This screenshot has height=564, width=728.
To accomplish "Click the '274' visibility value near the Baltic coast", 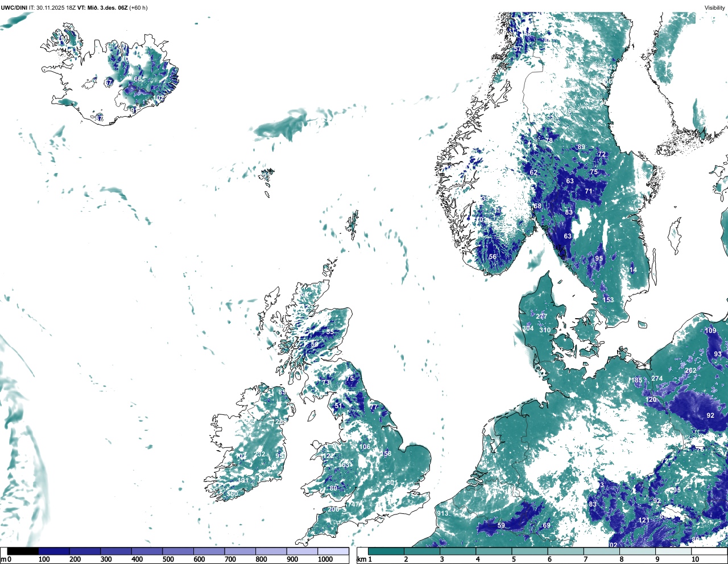I will (657, 378).
